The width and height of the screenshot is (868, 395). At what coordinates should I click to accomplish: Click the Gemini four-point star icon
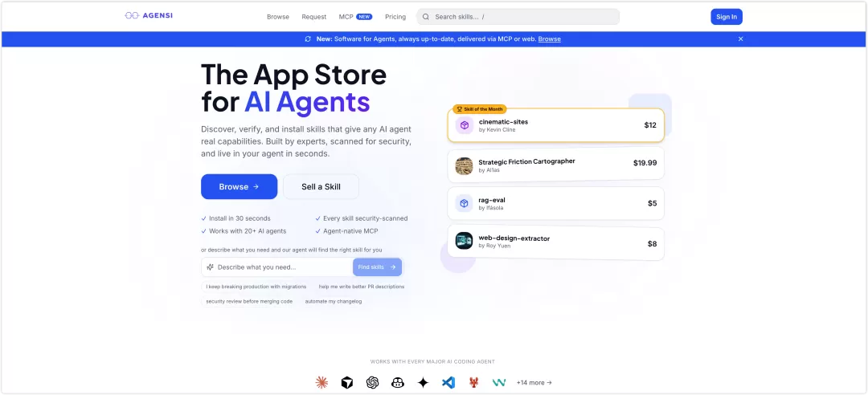423,382
